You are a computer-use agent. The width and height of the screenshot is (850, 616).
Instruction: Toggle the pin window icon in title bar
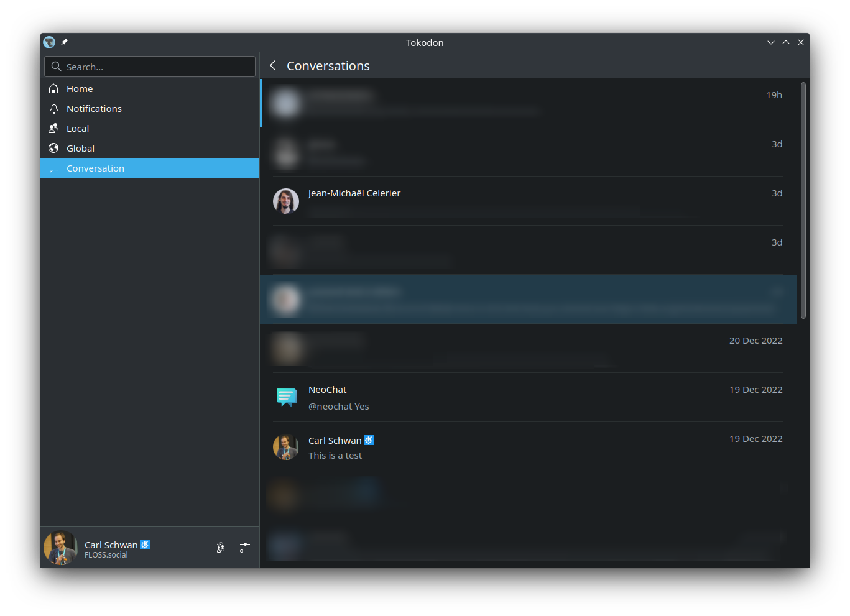[x=64, y=42]
